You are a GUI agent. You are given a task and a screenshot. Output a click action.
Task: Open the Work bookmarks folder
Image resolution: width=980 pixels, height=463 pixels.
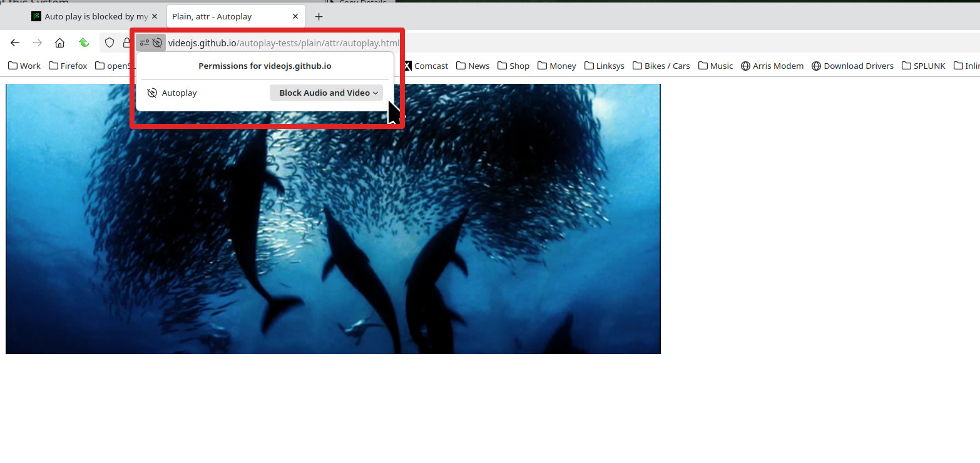click(24, 66)
